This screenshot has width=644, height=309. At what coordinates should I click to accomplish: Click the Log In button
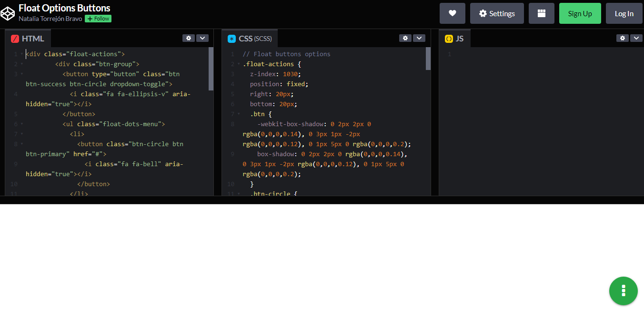pos(624,13)
